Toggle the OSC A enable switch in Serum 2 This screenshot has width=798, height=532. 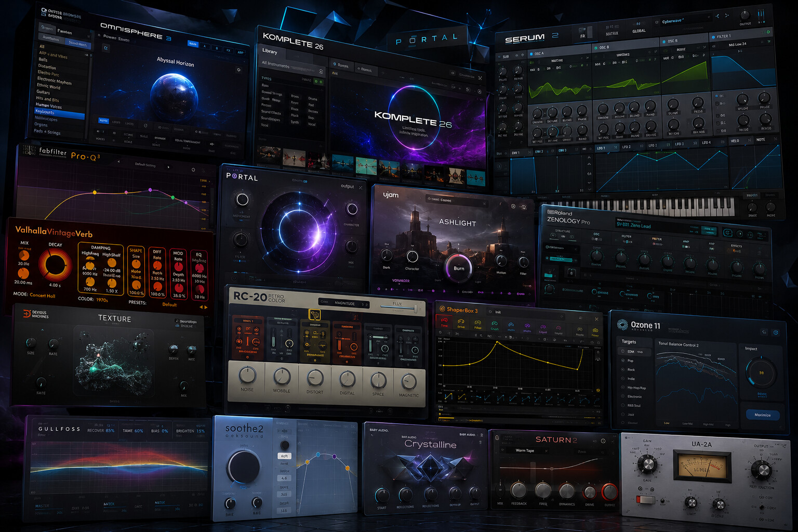pos(531,53)
